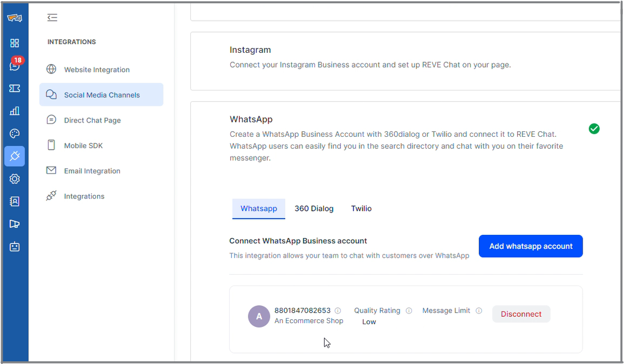Viewport: 624px width, 364px height.
Task: Open chat inbox with 18 badge
Action: click(x=15, y=65)
